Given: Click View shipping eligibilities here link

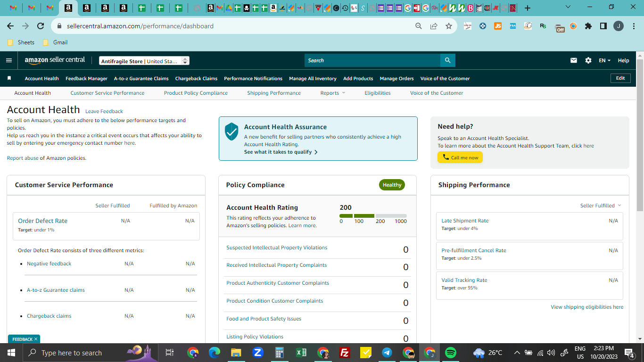Looking at the screenshot, I should point(587,307).
